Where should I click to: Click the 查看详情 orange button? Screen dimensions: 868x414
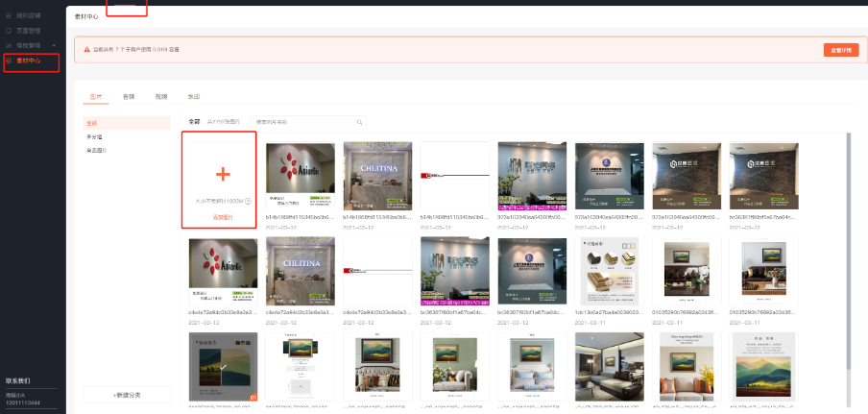click(x=840, y=50)
